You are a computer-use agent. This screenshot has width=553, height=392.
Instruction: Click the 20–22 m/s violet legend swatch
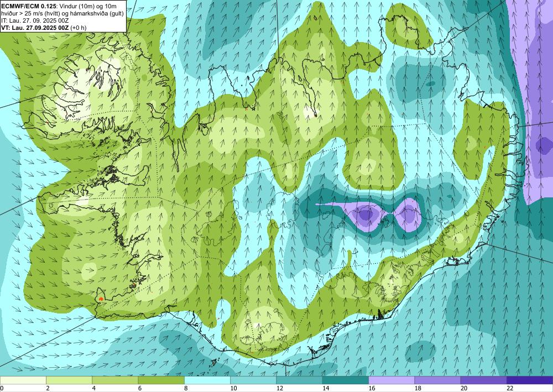[484, 380]
